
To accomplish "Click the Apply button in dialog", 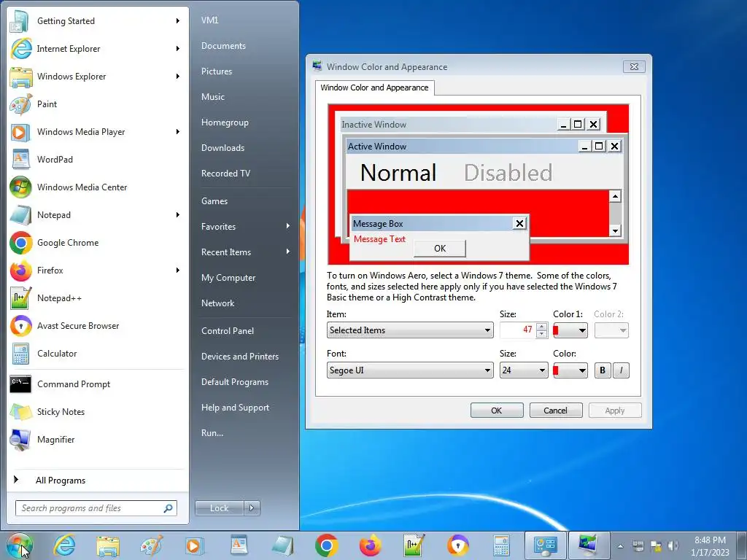I will 614,411.
